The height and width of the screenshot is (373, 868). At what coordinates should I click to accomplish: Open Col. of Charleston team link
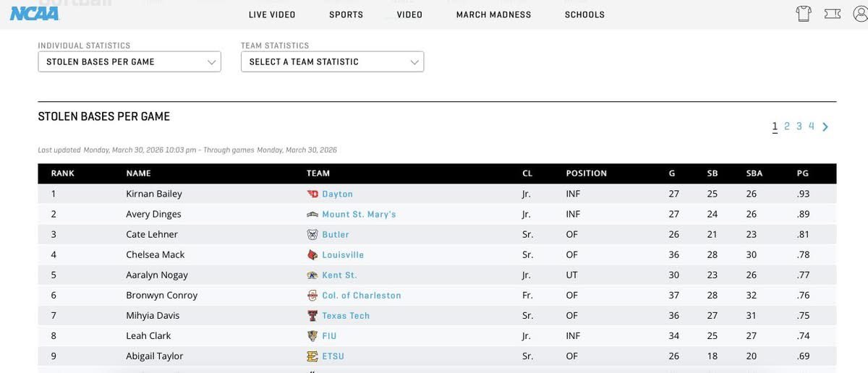click(x=362, y=296)
